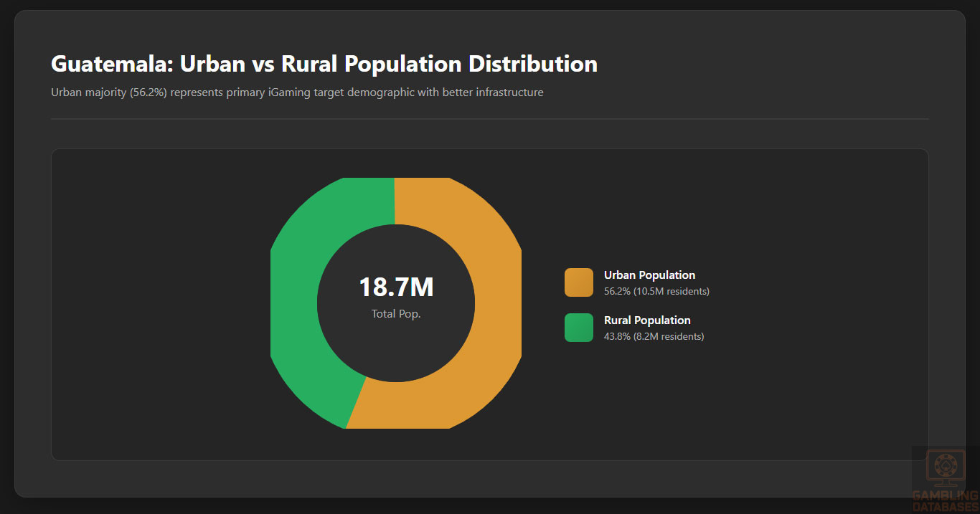Click the Total Pop. label
980x514 pixels.
click(x=396, y=314)
